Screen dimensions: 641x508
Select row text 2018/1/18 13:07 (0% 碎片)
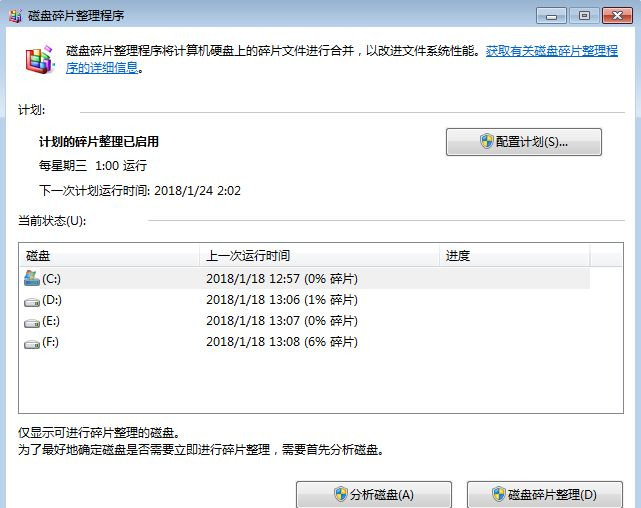pos(282,321)
